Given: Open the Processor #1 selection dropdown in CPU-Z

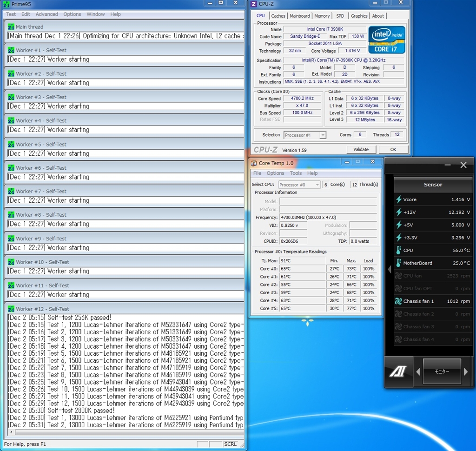Looking at the screenshot, I should click(x=323, y=135).
